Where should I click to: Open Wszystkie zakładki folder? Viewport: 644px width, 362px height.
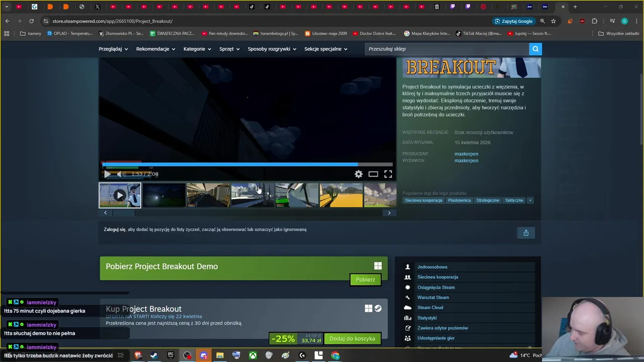click(x=618, y=33)
